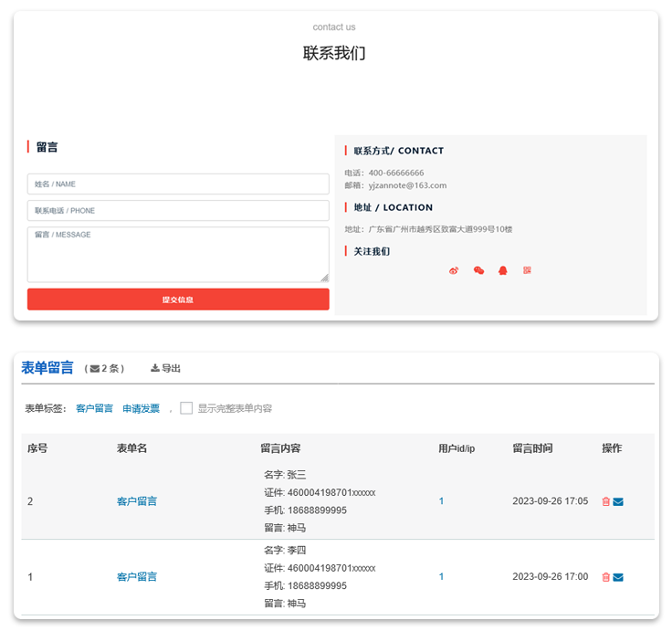Open 客户留言 link in row 2
The image size is (672, 631).
pyautogui.click(x=137, y=501)
